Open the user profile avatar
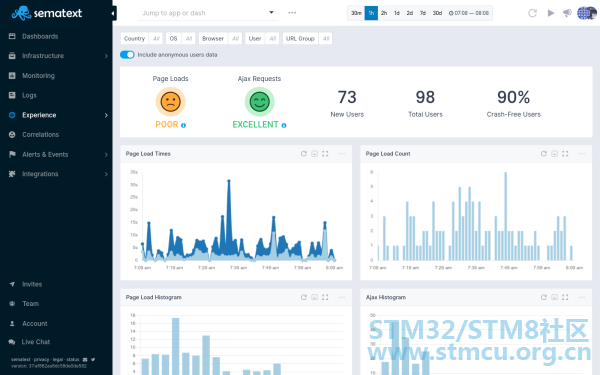Image resolution: width=600 pixels, height=375 pixels. pos(586,13)
